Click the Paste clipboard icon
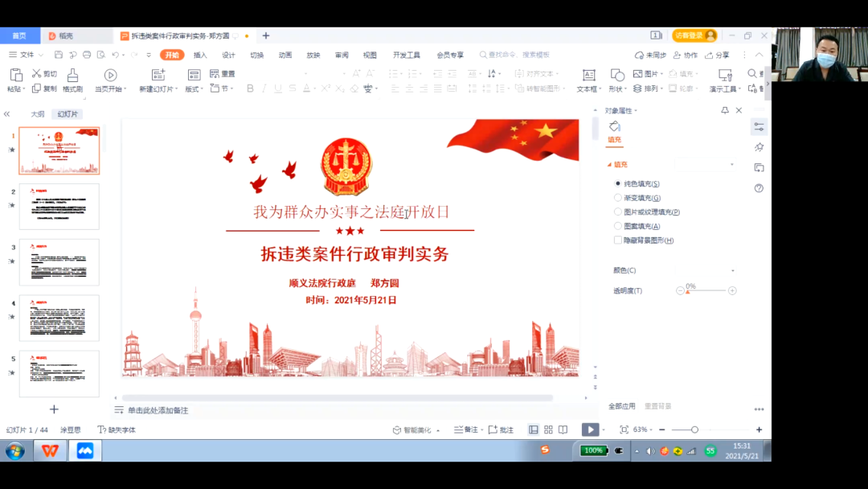This screenshot has width=868, height=489. click(16, 75)
